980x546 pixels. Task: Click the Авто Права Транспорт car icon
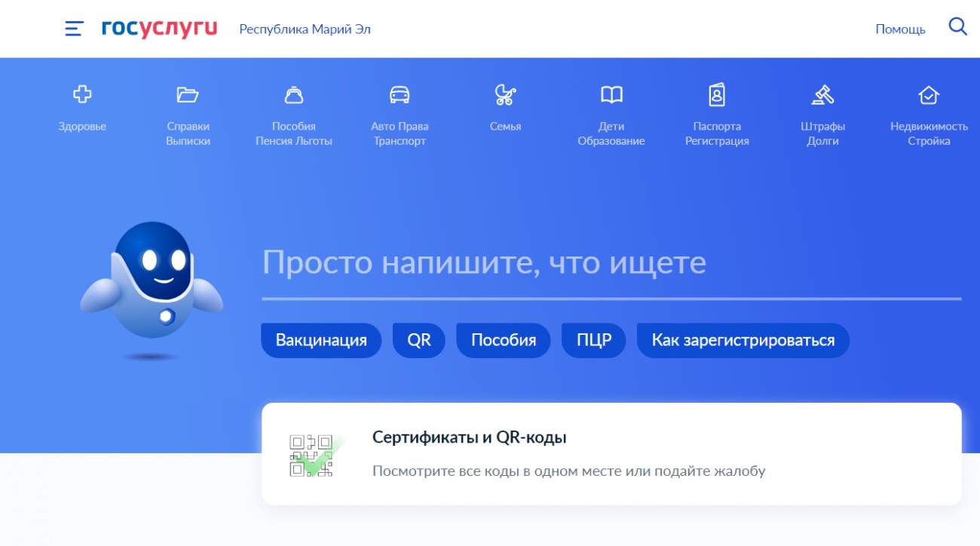(400, 95)
